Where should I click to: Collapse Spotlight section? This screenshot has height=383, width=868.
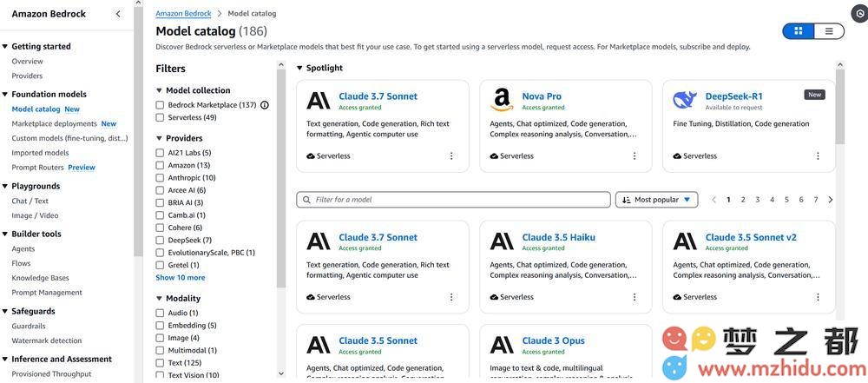(x=299, y=68)
